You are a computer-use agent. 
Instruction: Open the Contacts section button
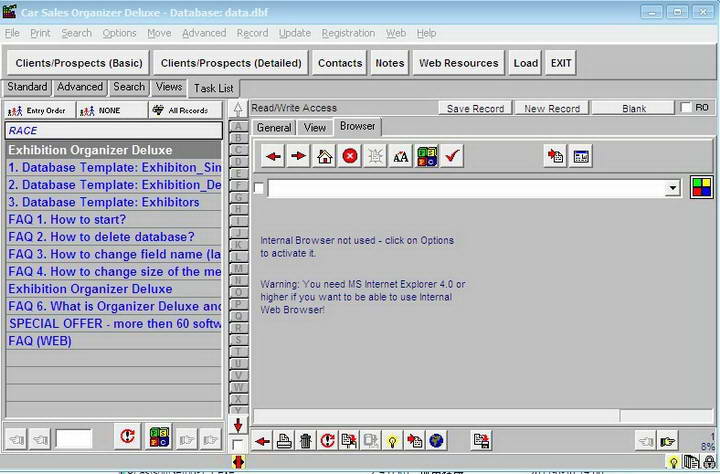tap(340, 63)
